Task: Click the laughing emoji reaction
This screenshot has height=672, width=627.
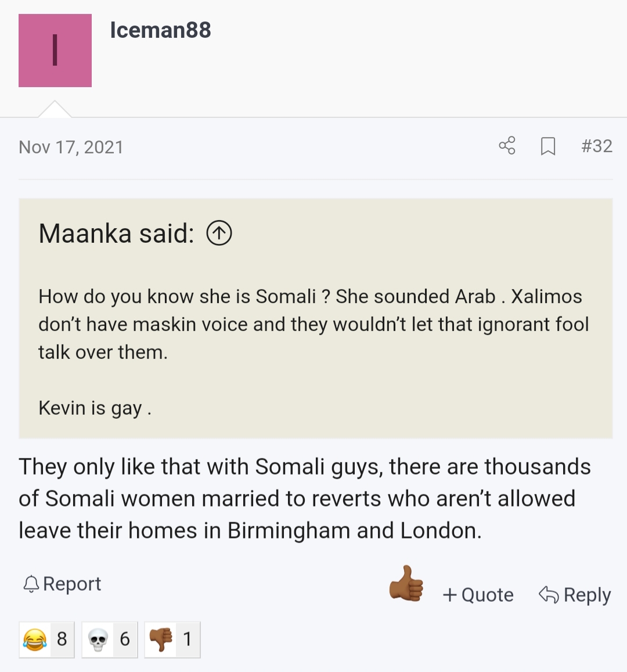Action: tap(35, 639)
